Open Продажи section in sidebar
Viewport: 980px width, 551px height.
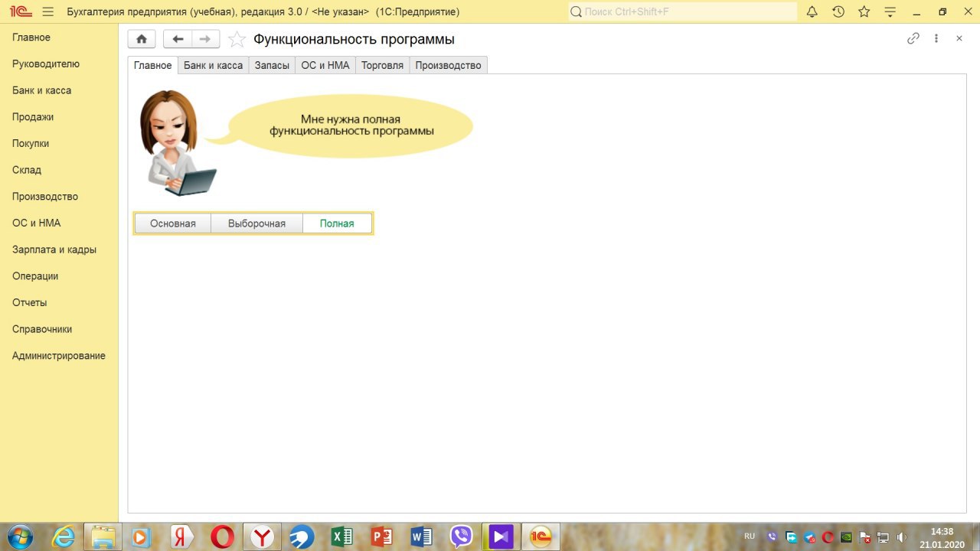coord(33,117)
